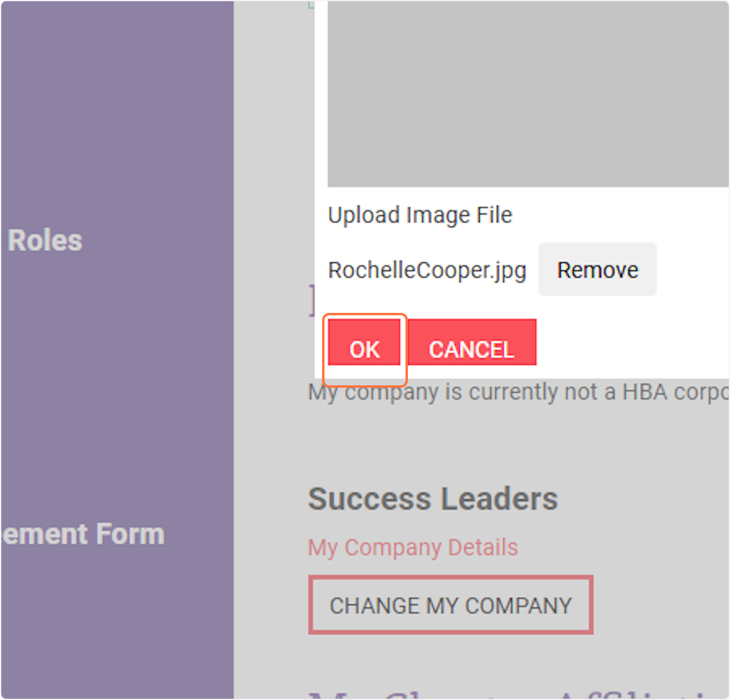
Task: Remove the RochelleCooper.jpg file
Action: 598,269
